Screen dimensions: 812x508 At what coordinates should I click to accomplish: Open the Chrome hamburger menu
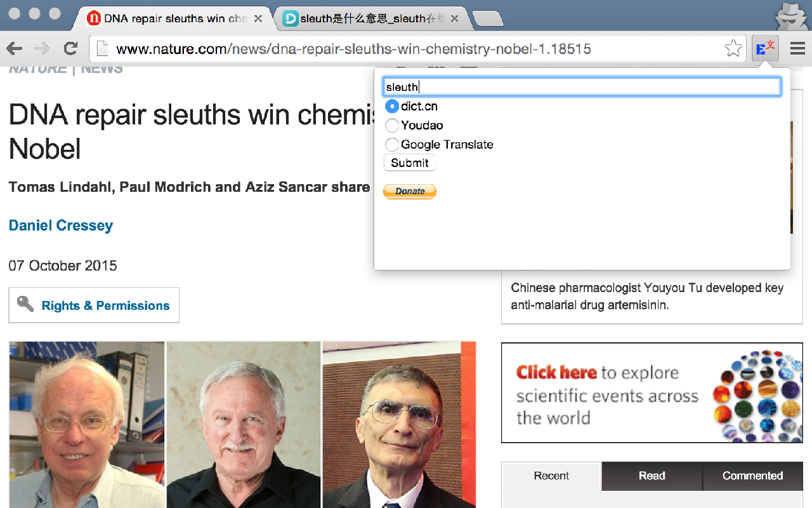pyautogui.click(x=797, y=48)
